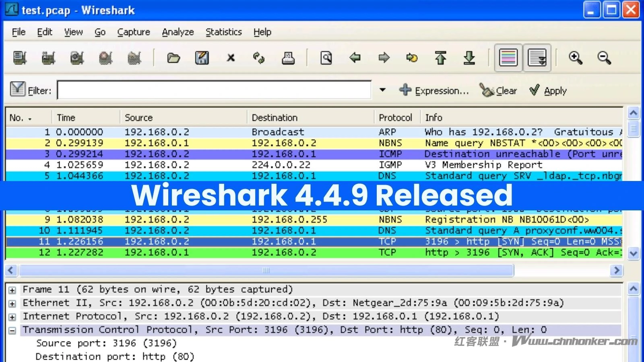The image size is (644, 362).
Task: Stop the running capture icon
Action: [x=106, y=58]
